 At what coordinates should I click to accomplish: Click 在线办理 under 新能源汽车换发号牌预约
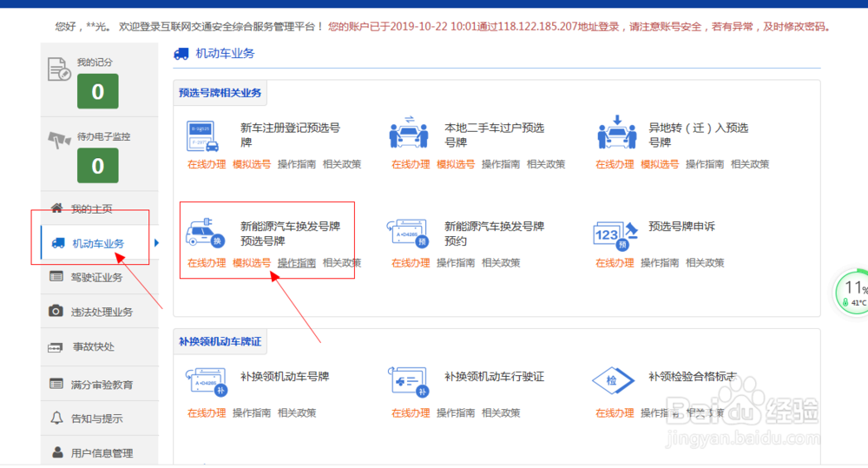(411, 263)
